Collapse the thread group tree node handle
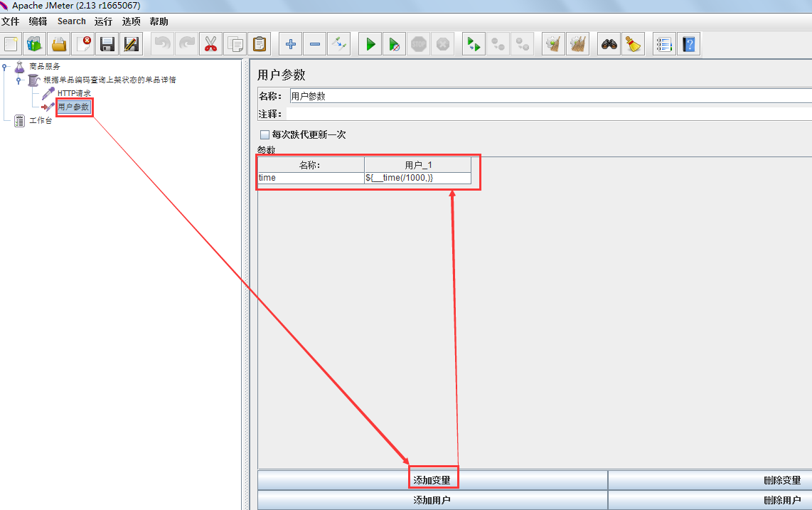 coord(18,80)
